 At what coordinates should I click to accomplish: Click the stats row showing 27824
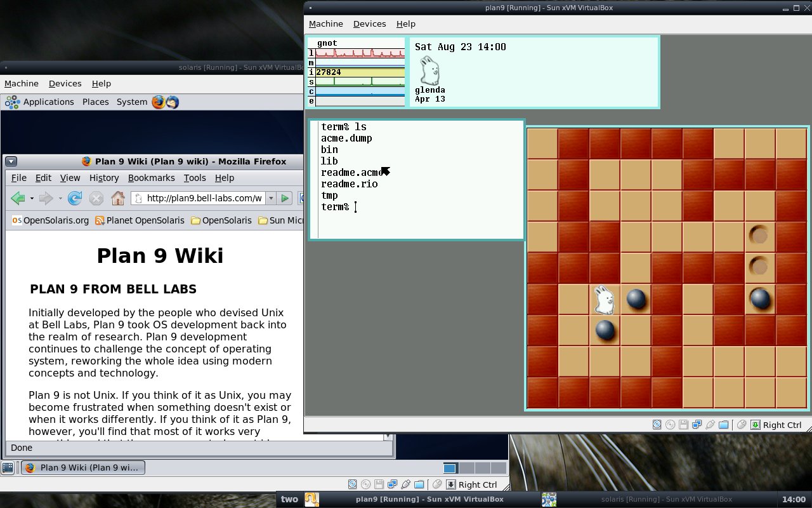click(x=356, y=72)
